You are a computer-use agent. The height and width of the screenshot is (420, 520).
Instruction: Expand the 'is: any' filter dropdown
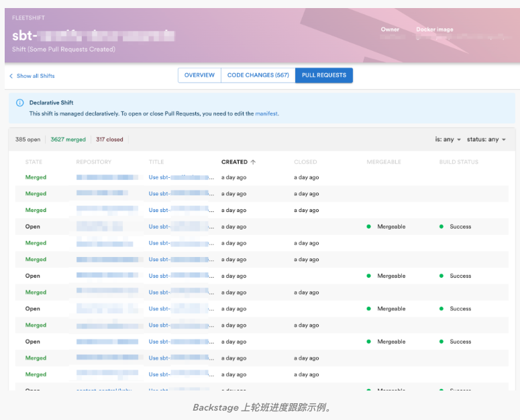coord(448,140)
